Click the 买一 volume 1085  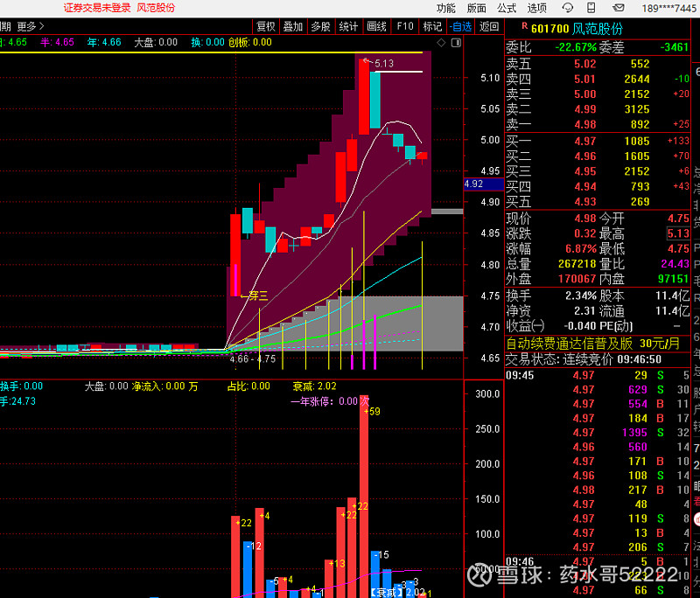tap(637, 142)
